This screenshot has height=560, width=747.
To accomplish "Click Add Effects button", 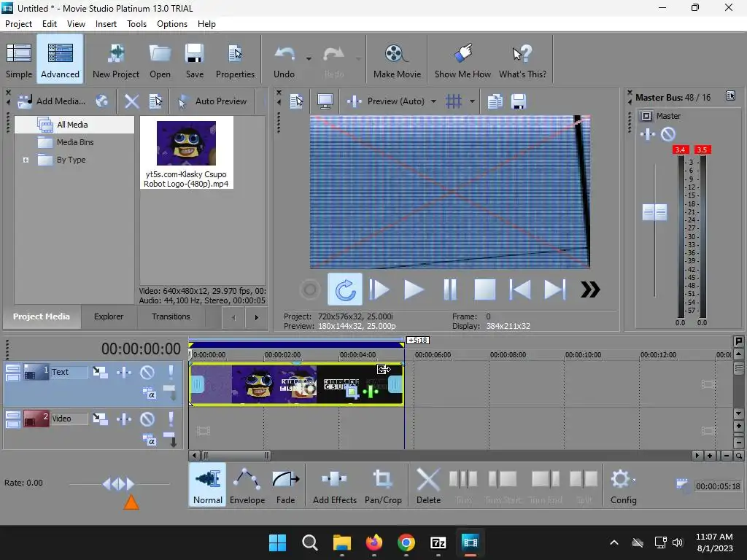I will [x=334, y=485].
